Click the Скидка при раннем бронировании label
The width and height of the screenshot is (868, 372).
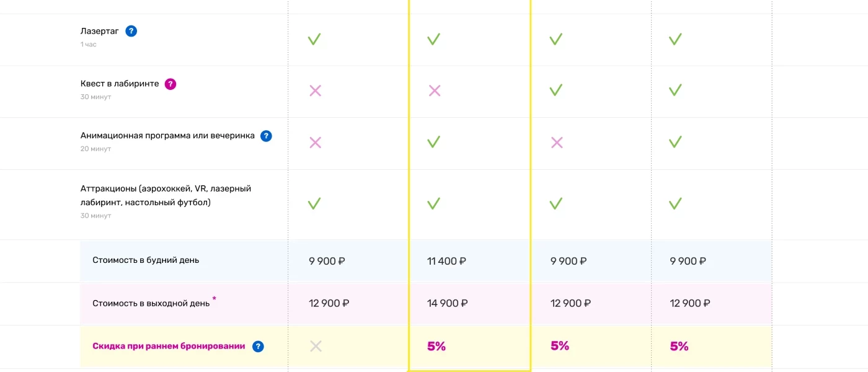(x=169, y=347)
